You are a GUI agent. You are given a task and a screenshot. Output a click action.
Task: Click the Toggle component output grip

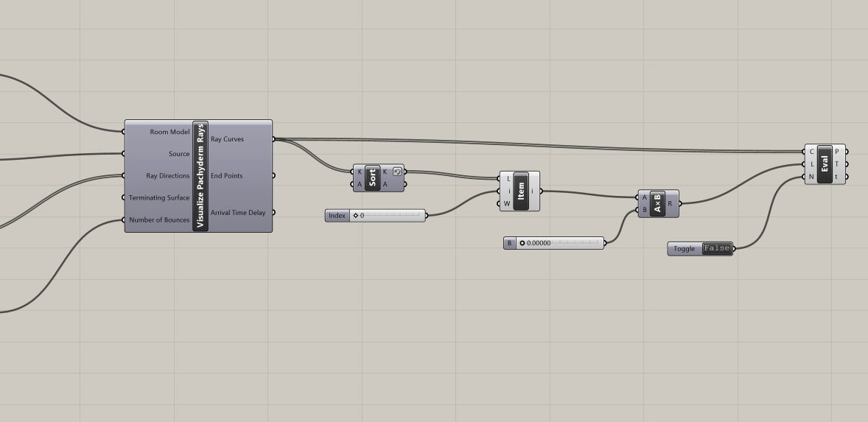coord(734,249)
